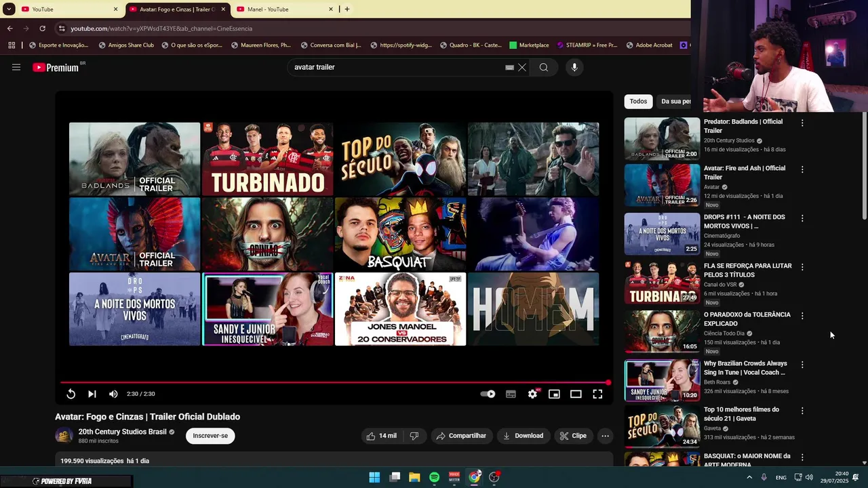
Task: Open player settings gear
Action: point(533,394)
